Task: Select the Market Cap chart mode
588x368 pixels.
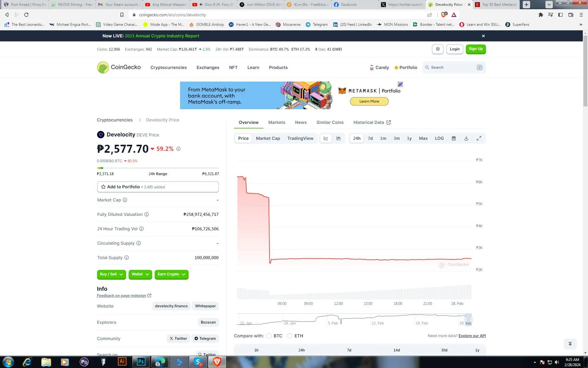Action: point(268,138)
